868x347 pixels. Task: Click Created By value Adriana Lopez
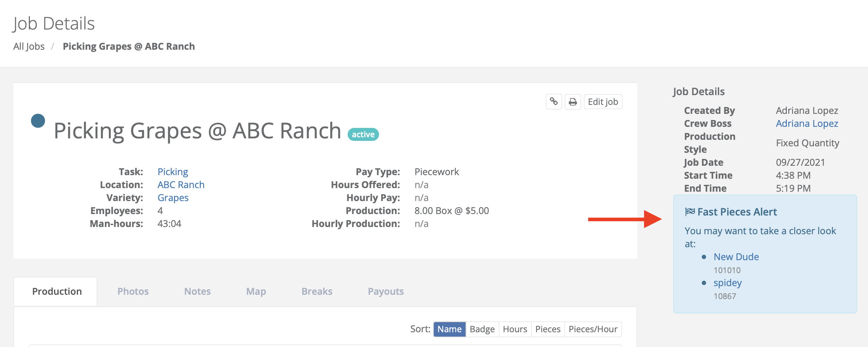pos(807,110)
